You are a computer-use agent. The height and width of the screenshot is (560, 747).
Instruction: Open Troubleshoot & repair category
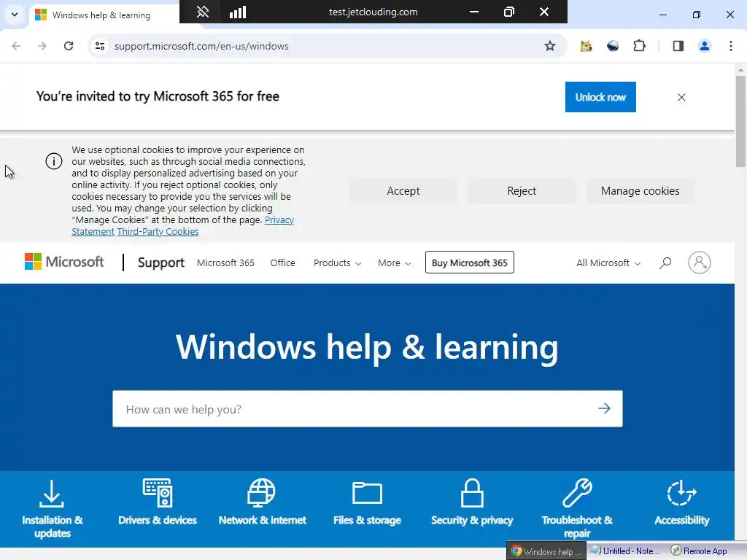pyautogui.click(x=577, y=509)
